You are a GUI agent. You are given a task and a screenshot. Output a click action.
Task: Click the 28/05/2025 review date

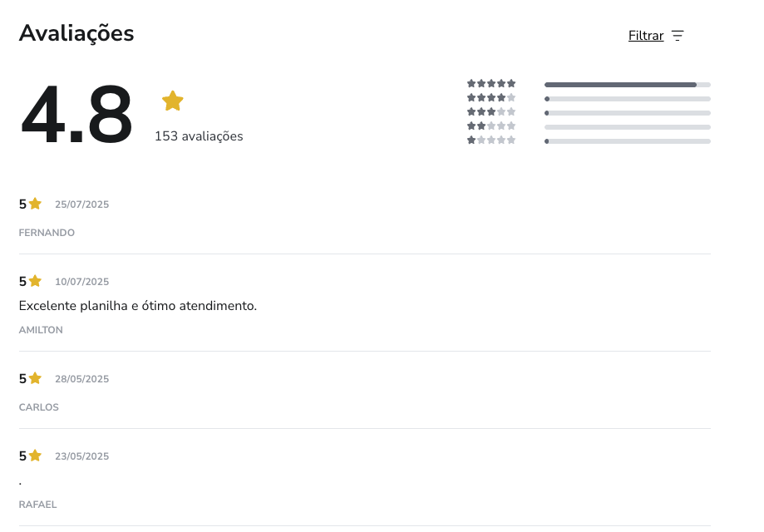(81, 379)
